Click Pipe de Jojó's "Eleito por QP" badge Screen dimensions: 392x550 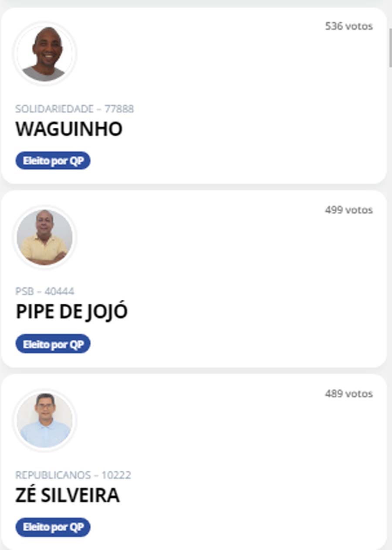pyautogui.click(x=53, y=344)
